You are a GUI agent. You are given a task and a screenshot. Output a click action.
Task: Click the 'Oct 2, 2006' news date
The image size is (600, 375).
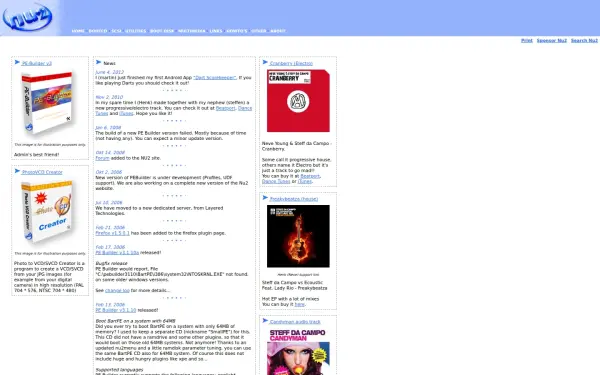coord(109,172)
